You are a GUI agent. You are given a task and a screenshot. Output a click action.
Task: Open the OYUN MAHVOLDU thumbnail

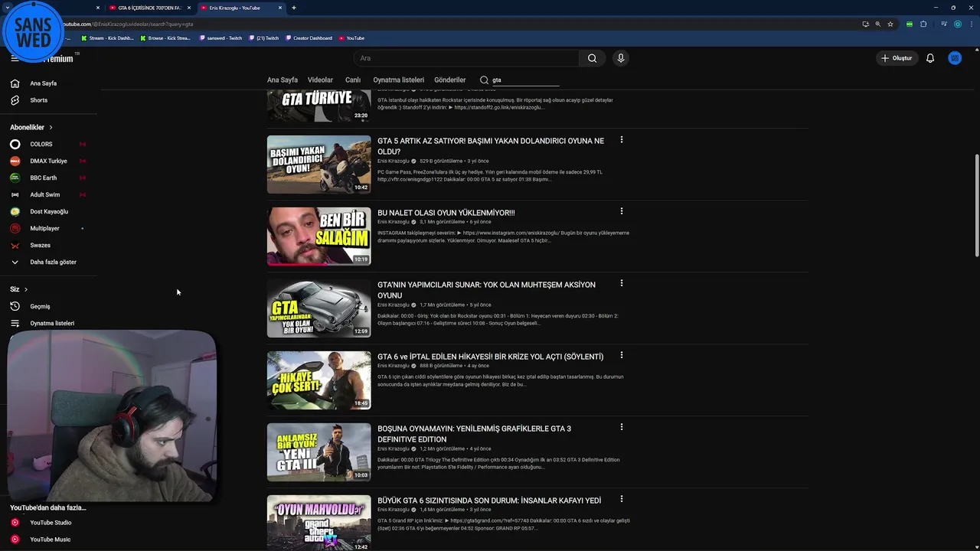point(318,523)
